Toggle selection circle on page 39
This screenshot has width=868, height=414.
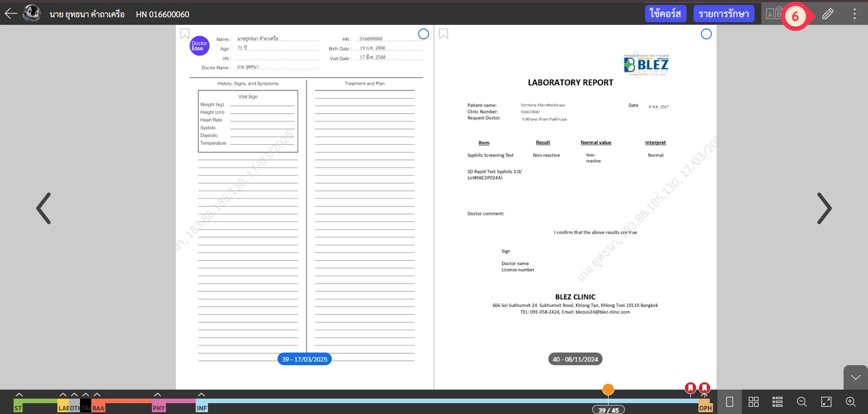coord(423,34)
